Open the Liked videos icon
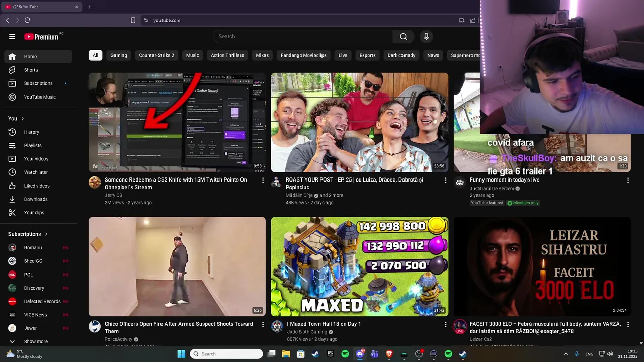Screen dimensions: 644x362 click(x=12, y=186)
